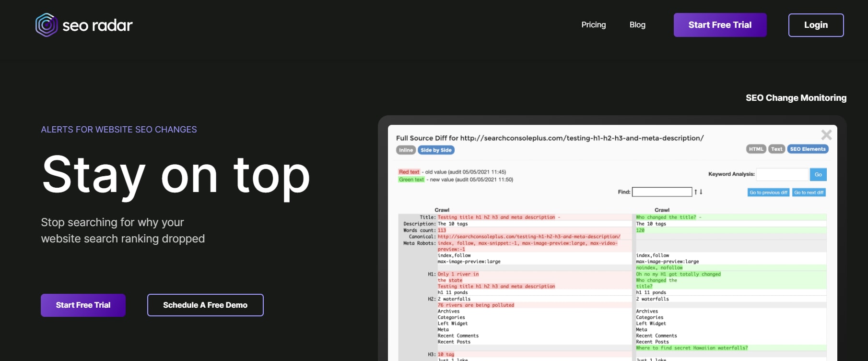Viewport: 868px width, 361px height.
Task: Schedule a free demo
Action: (205, 305)
